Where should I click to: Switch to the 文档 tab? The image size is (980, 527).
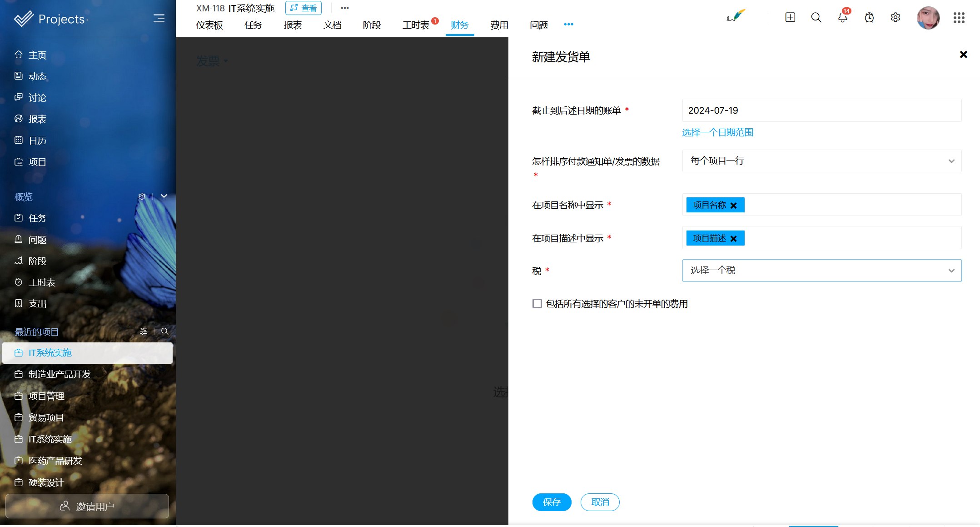[x=333, y=25]
